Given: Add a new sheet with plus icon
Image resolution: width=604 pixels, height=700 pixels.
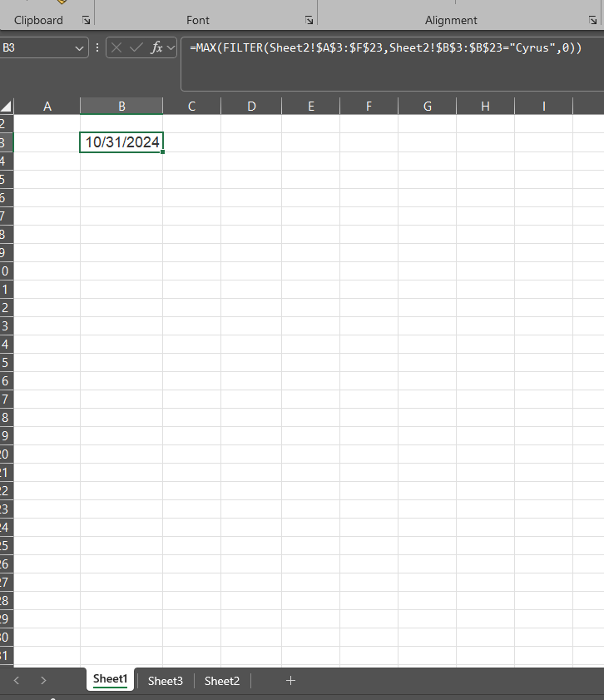Looking at the screenshot, I should point(290,680).
